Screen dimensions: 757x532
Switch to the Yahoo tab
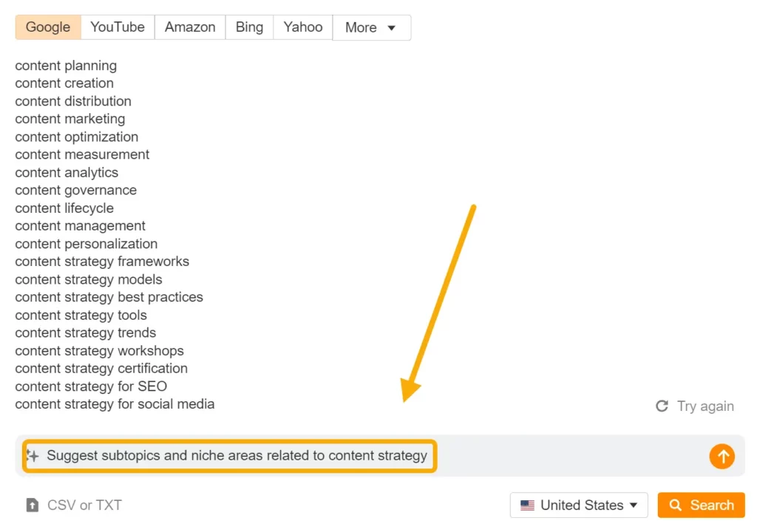coord(302,27)
